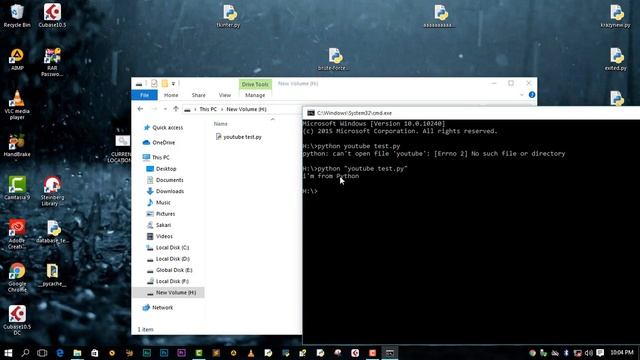Select the database_te... Python file icon
This screenshot has height=360, width=640.
click(53, 232)
